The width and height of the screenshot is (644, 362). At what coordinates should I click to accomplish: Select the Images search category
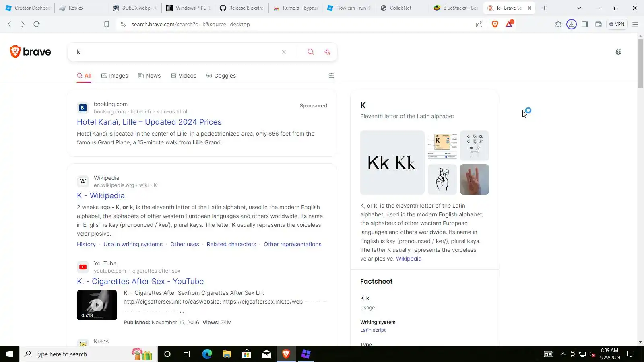click(x=115, y=76)
